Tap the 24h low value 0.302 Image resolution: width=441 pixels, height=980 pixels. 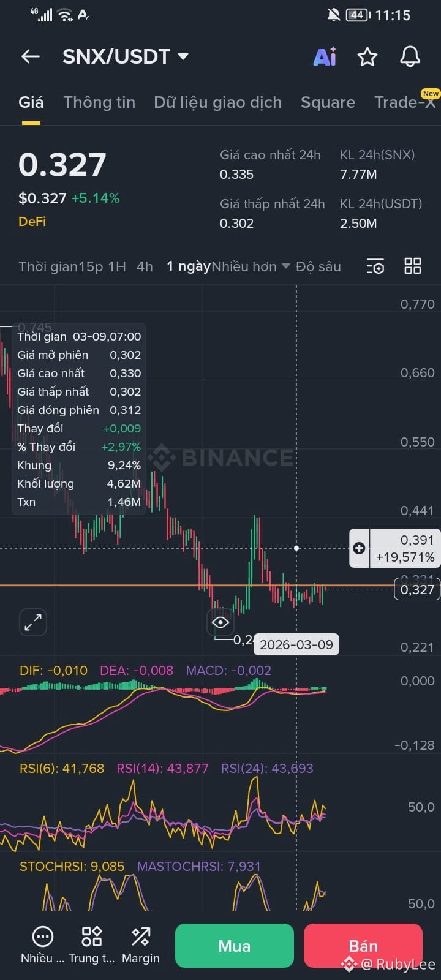[236, 224]
